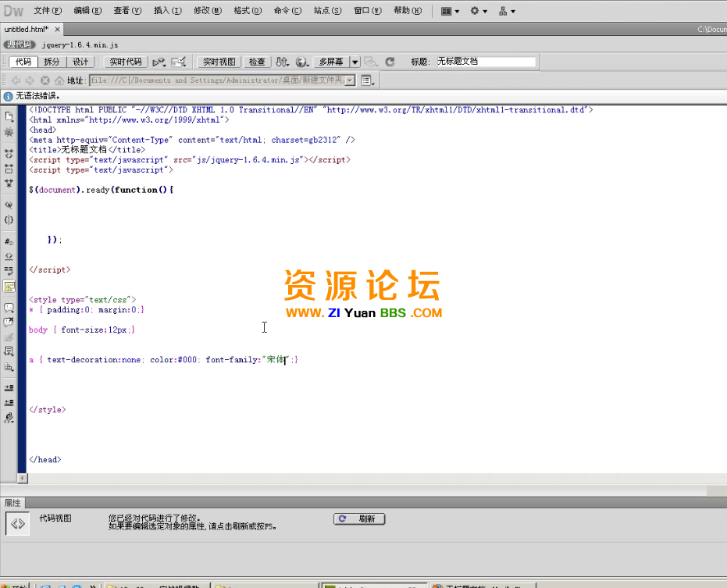
Task: Click the syntax info icon
Action: tap(8, 96)
